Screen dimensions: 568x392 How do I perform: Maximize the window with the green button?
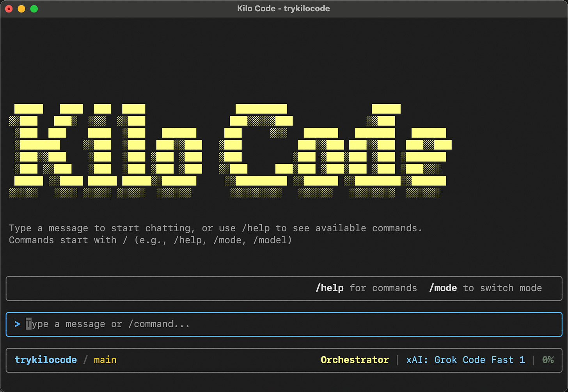(x=34, y=8)
